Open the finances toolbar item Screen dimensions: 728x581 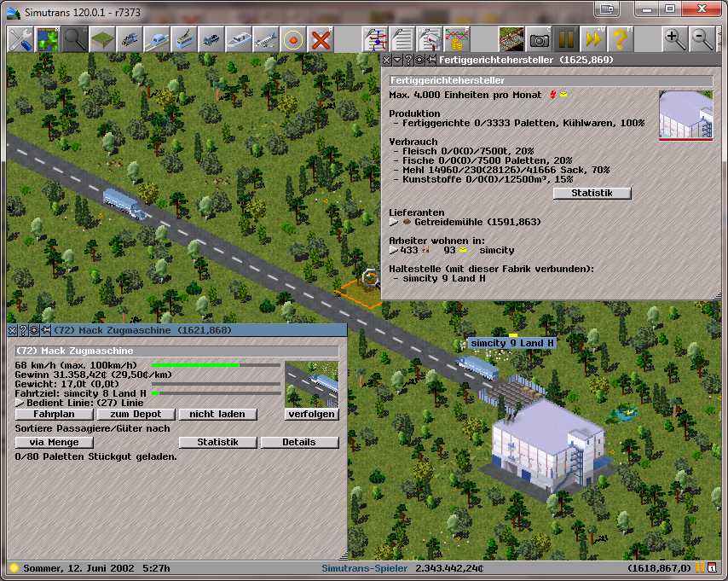[x=457, y=39]
